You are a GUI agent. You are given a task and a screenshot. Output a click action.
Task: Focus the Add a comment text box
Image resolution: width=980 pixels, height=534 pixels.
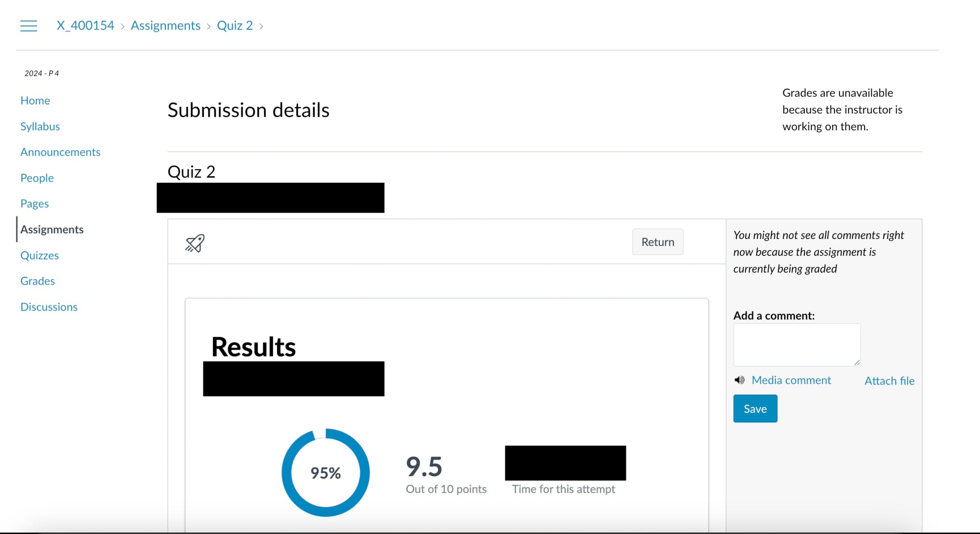797,344
